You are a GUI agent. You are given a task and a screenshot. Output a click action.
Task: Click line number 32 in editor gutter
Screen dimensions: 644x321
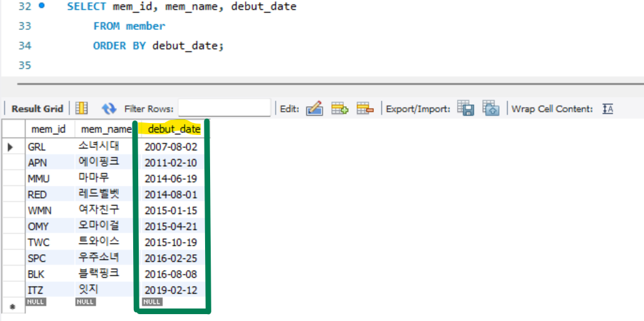(24, 7)
